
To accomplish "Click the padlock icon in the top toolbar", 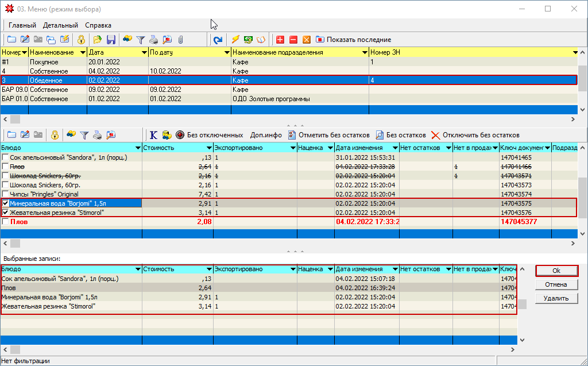I will click(x=81, y=40).
